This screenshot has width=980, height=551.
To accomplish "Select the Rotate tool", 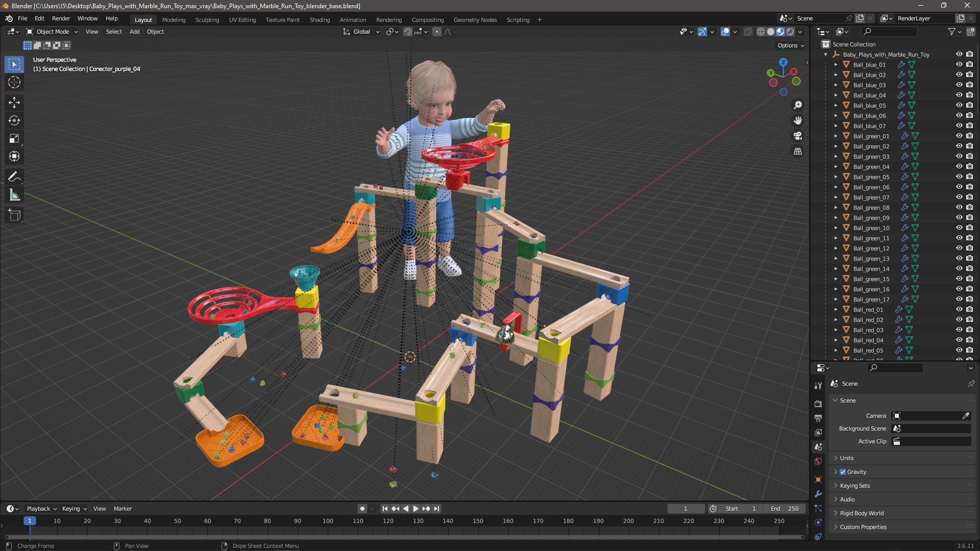I will point(14,120).
